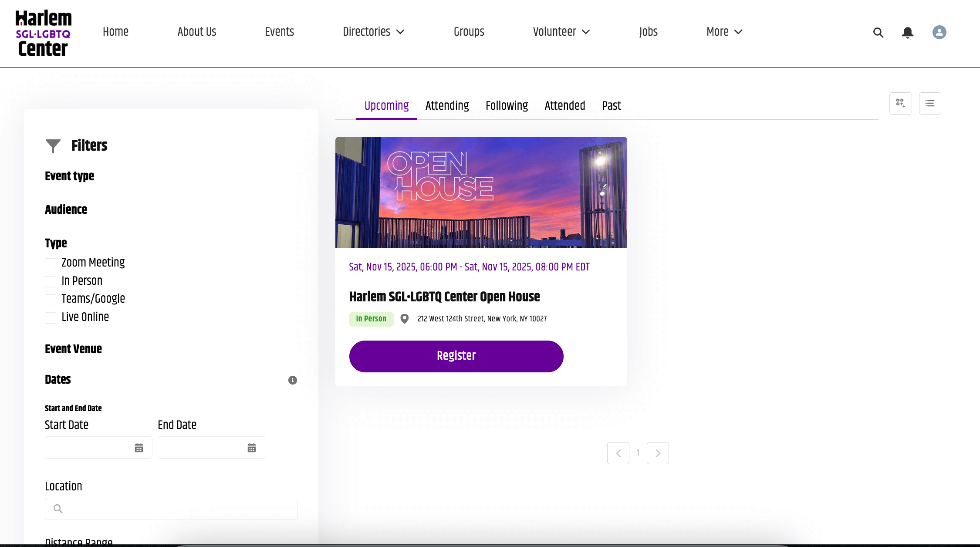
Task: Expand the Directories dropdown menu
Action: (374, 32)
